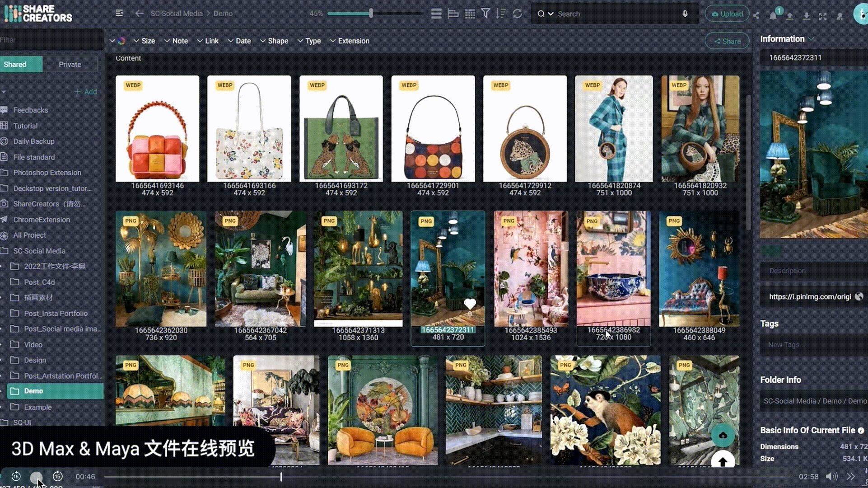Image resolution: width=868 pixels, height=488 pixels.
Task: Select the Shared tab
Action: (x=21, y=64)
